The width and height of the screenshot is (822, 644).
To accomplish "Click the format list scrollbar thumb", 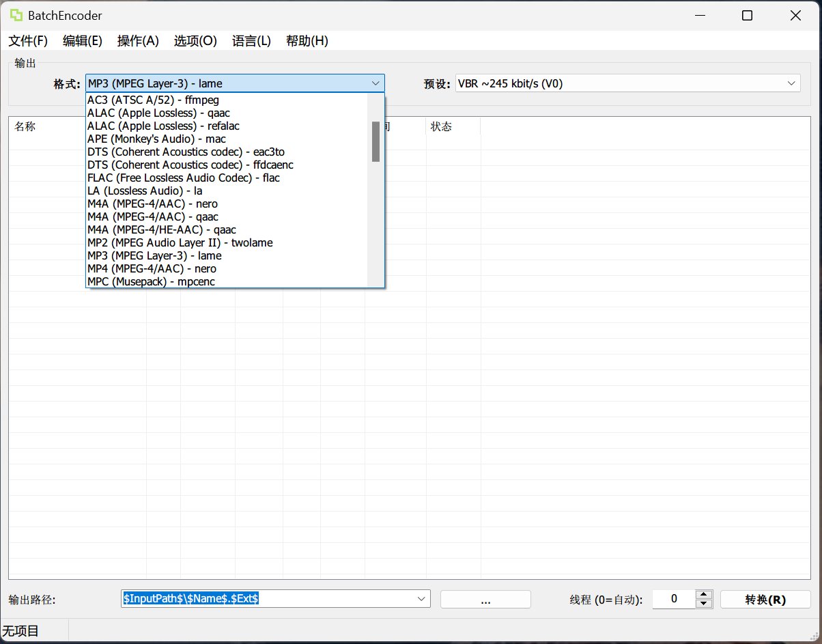I will tap(375, 141).
